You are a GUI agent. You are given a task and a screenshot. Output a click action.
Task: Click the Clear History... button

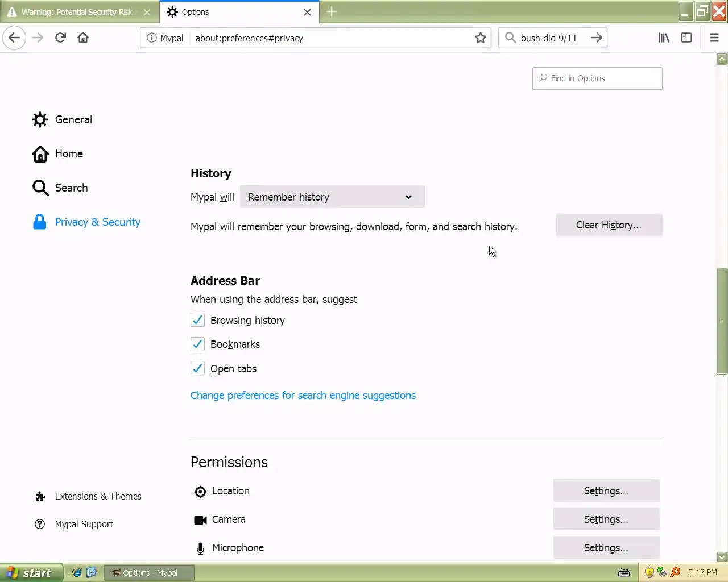click(x=609, y=225)
